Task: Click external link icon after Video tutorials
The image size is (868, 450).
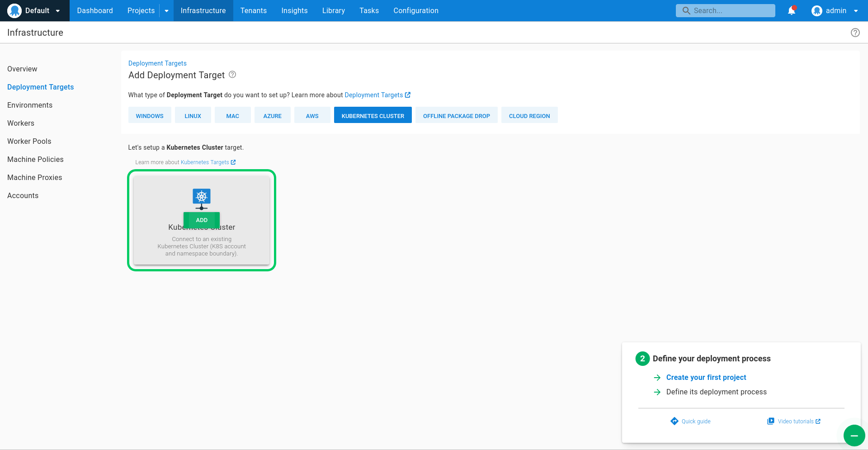Action: [x=818, y=422]
